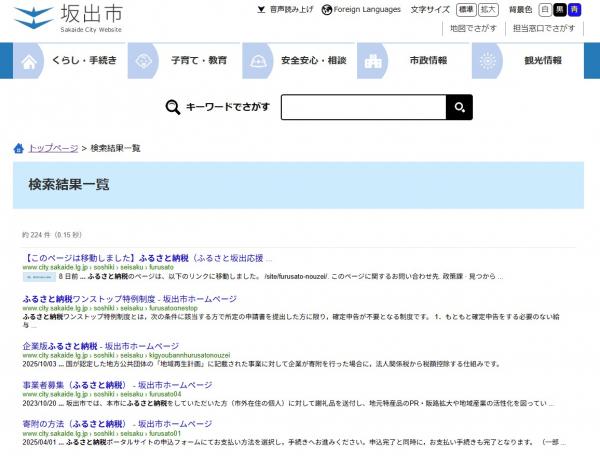Set text size to 標準
The image size is (600, 456).
pyautogui.click(x=466, y=10)
